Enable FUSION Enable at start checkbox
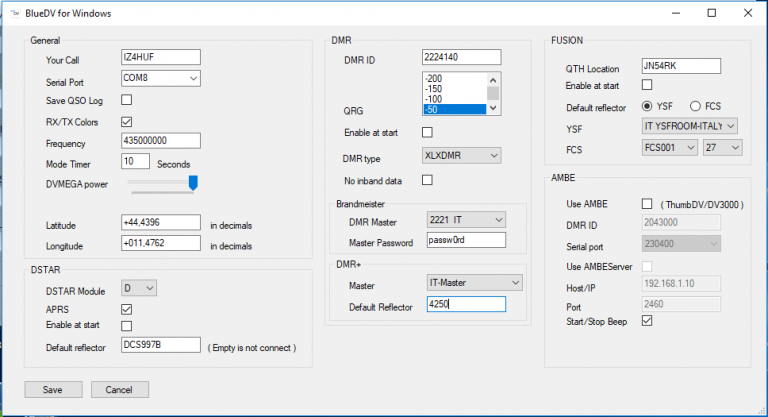The width and height of the screenshot is (768, 417). click(647, 85)
